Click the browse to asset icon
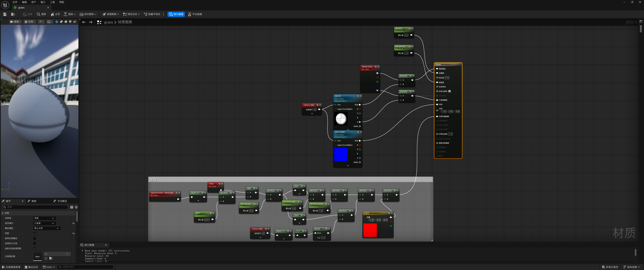The width and height of the screenshot is (644, 270). pyautogui.click(x=13, y=14)
